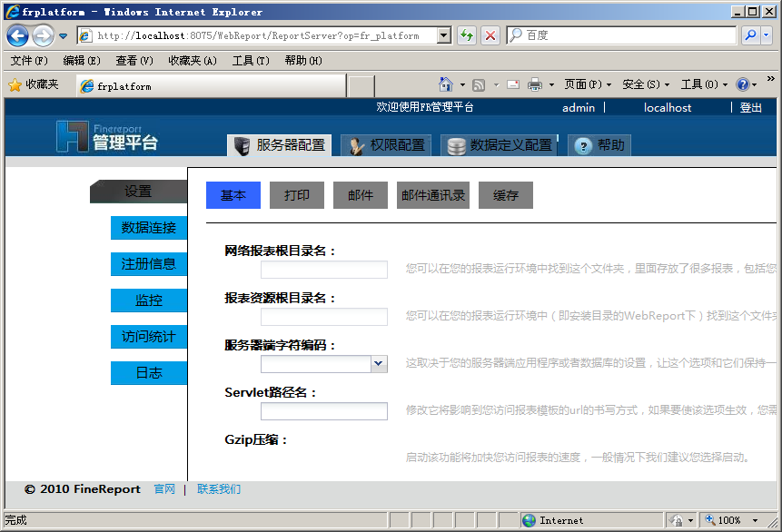Expand the Print dropdown arrow
The width and height of the screenshot is (782, 532).
coord(551,84)
